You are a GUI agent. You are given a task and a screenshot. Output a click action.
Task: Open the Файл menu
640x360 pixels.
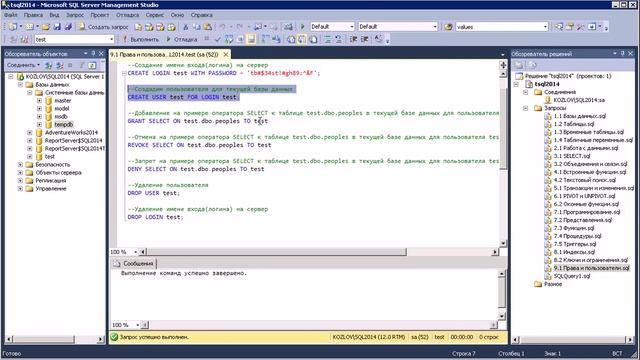11,15
